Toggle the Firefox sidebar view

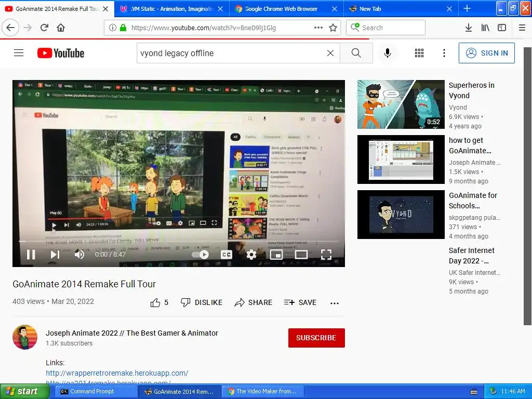502,28
